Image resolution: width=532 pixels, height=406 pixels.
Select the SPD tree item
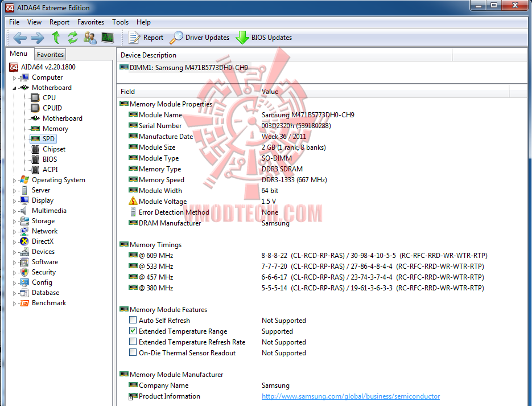pos(43,139)
